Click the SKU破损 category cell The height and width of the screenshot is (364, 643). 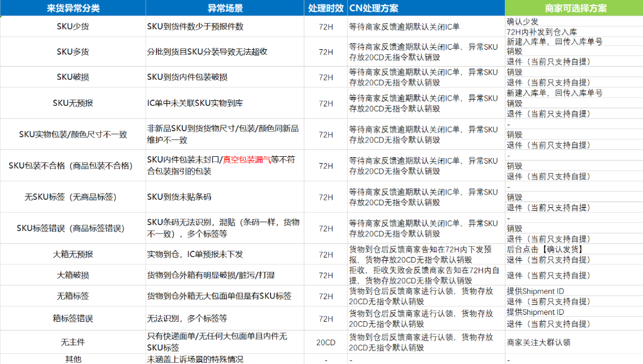pyautogui.click(x=76, y=77)
